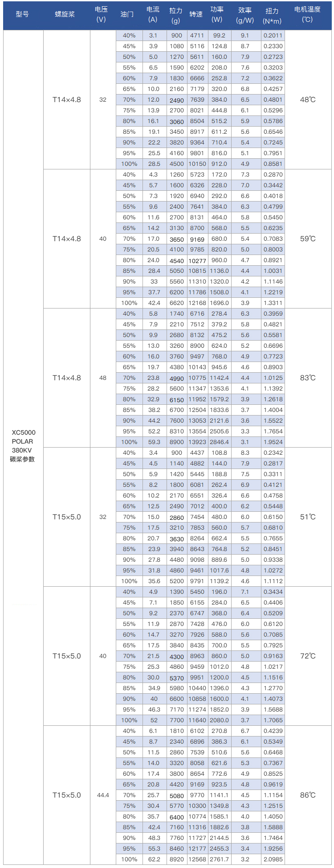Click the 72℃ motor temperature cell

308,656
